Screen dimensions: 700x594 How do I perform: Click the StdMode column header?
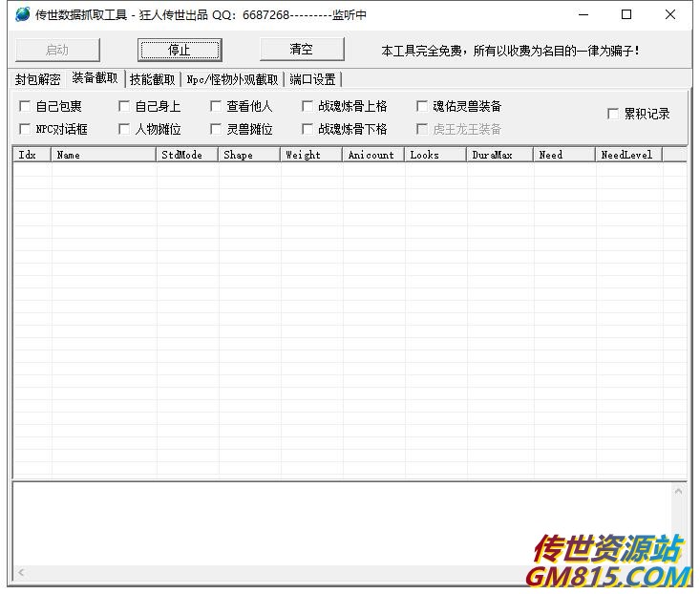click(187, 155)
